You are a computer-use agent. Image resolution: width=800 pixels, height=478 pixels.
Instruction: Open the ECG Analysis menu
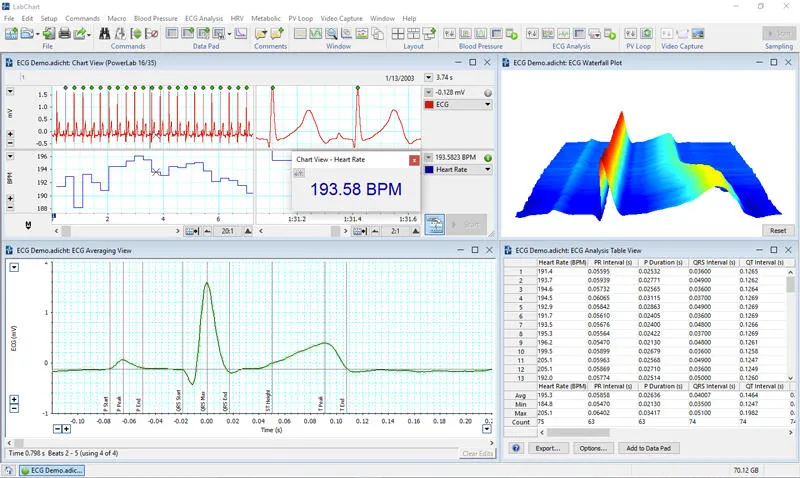click(204, 18)
